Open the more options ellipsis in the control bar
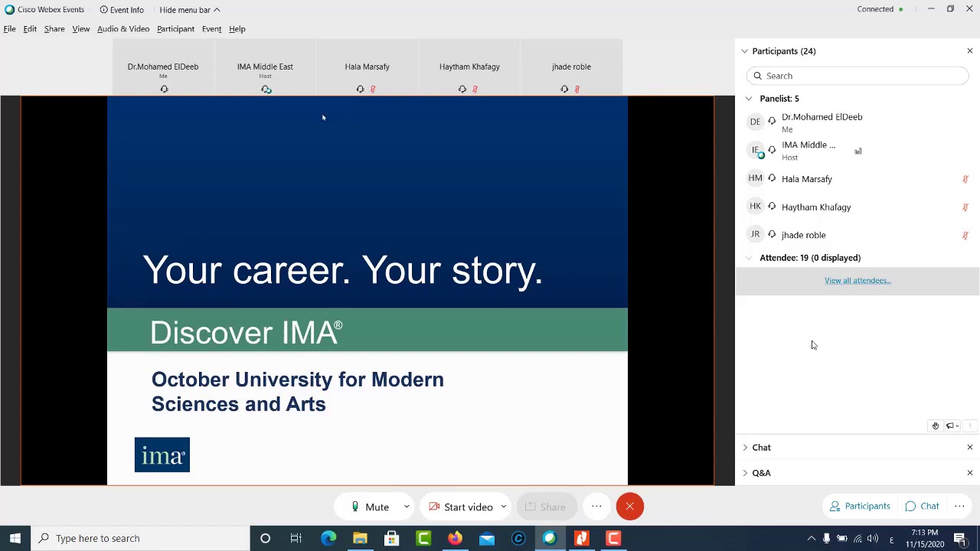 click(x=596, y=507)
